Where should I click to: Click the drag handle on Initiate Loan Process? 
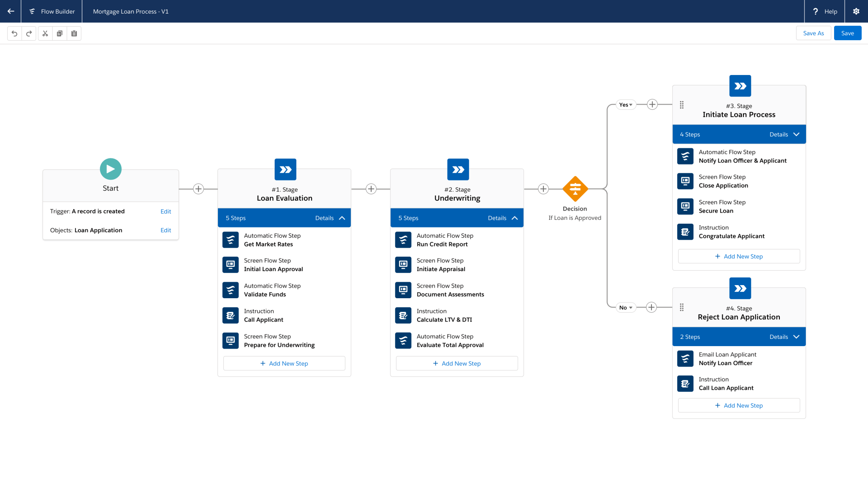(682, 105)
